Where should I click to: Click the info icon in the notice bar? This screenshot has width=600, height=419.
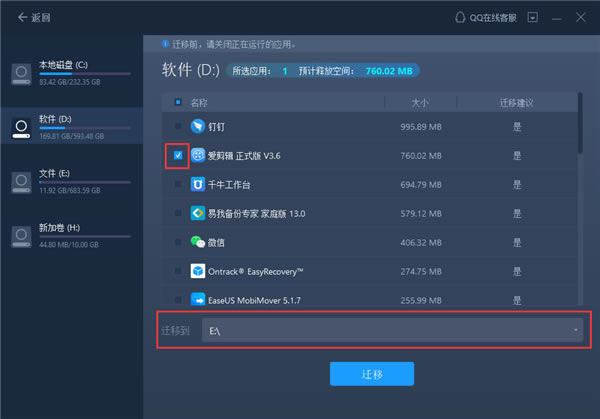pyautogui.click(x=165, y=44)
